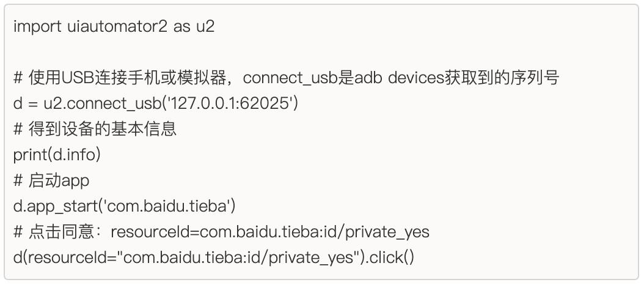Click the comment 得到设备的基本信息

pos(95,129)
